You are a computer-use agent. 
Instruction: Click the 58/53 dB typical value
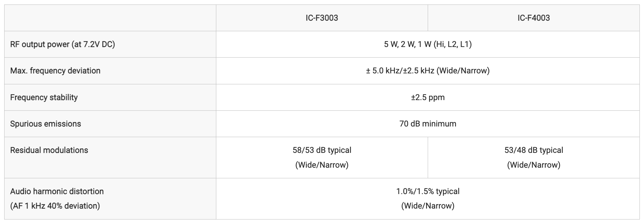tap(322, 150)
